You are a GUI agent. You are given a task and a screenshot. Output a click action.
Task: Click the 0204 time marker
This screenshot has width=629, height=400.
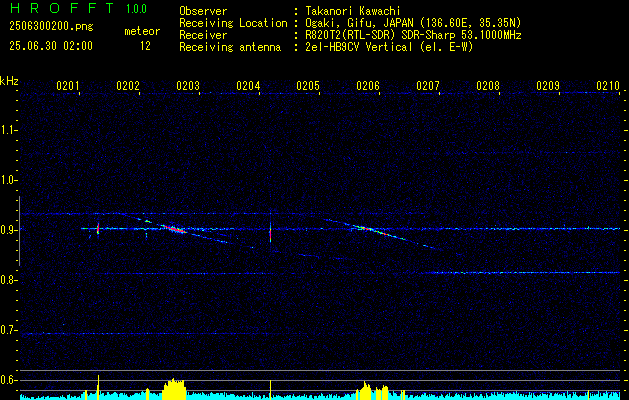pos(248,86)
